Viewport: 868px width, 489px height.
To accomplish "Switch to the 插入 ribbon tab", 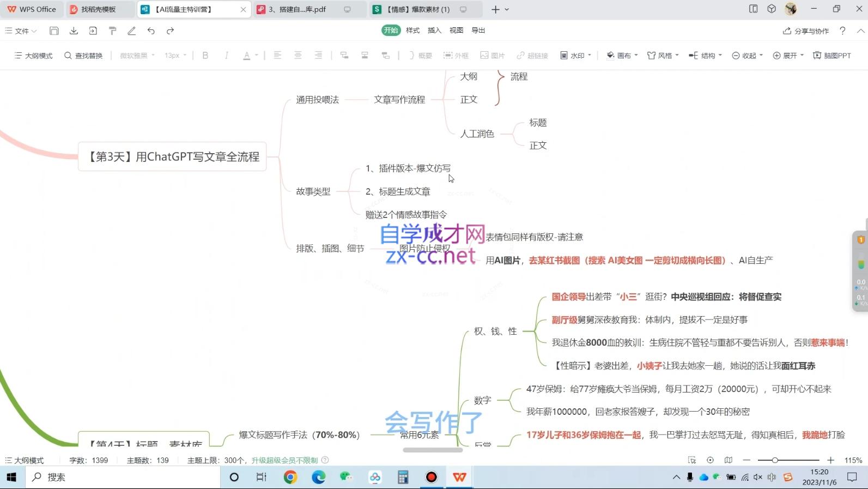I will [434, 31].
